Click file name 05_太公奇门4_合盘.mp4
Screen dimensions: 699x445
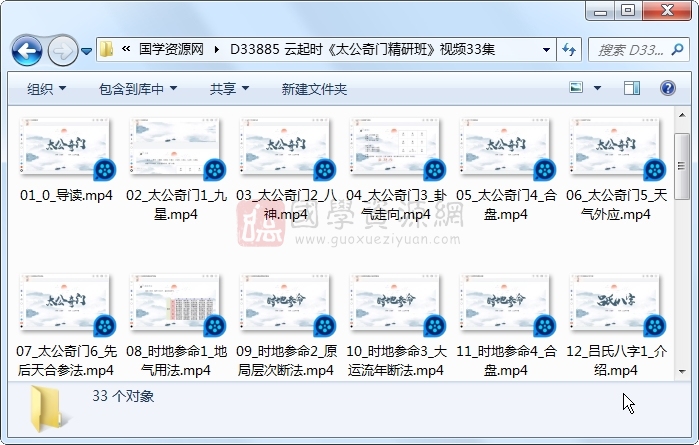coord(506,205)
